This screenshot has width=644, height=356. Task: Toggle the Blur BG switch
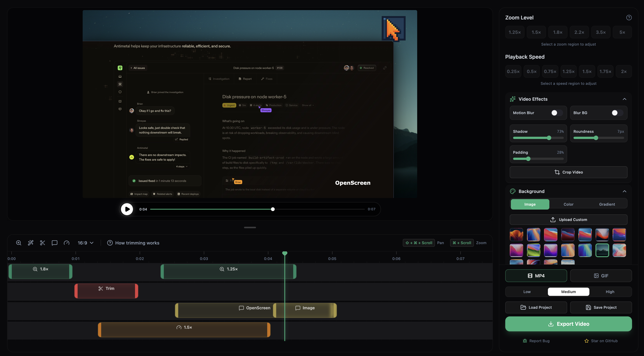pyautogui.click(x=616, y=113)
